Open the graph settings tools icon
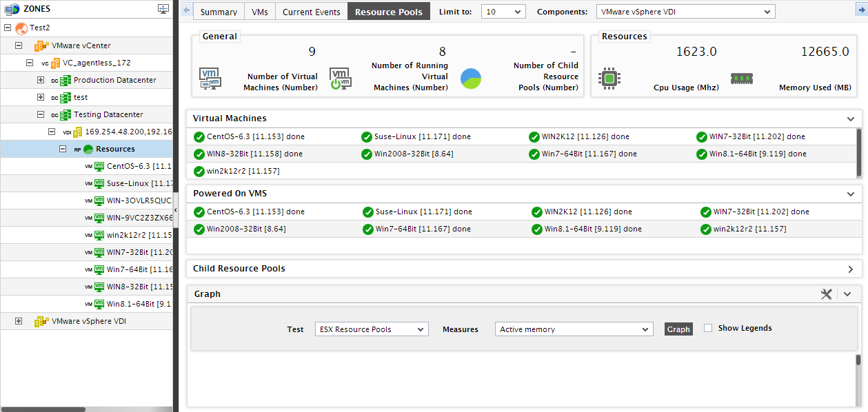Screen dimensions: 868x412 827,294
